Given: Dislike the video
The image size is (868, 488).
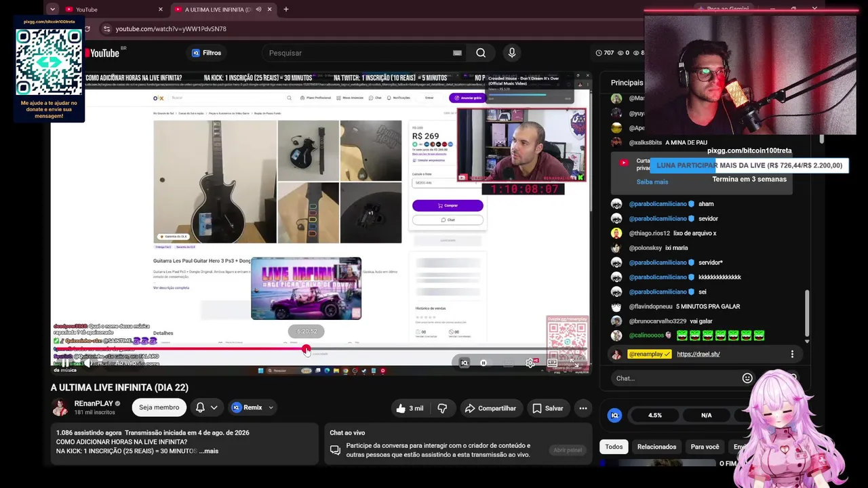Looking at the screenshot, I should pos(442,408).
